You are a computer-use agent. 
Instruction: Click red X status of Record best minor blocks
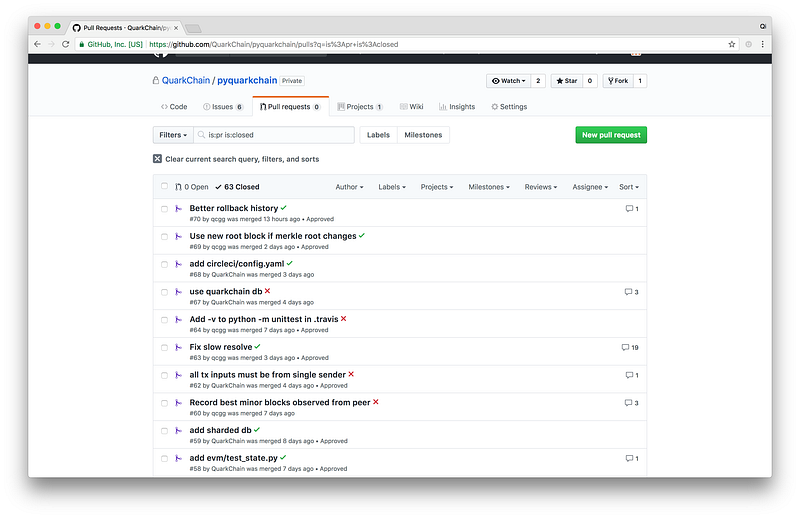(x=376, y=402)
